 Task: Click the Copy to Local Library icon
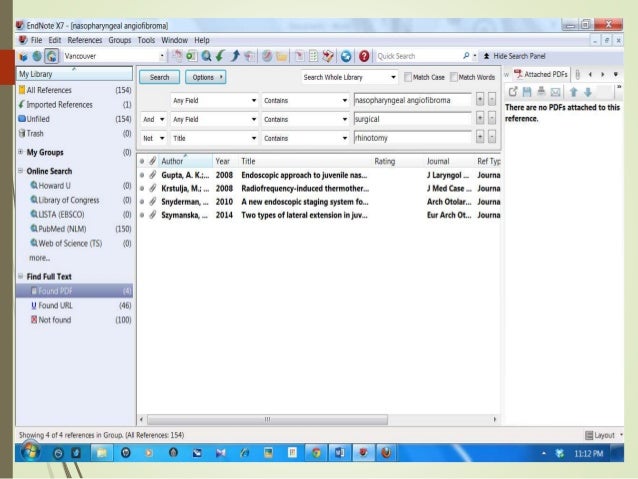click(x=177, y=56)
